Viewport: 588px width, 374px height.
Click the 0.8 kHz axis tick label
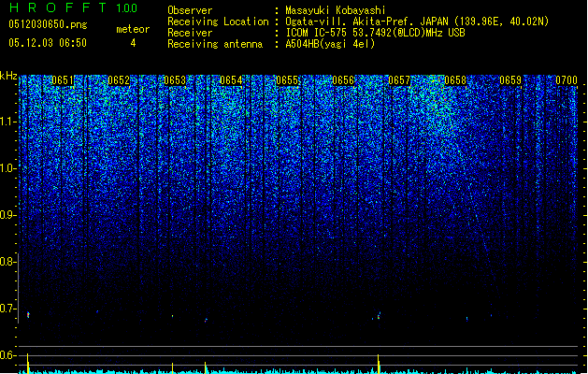(x=7, y=262)
